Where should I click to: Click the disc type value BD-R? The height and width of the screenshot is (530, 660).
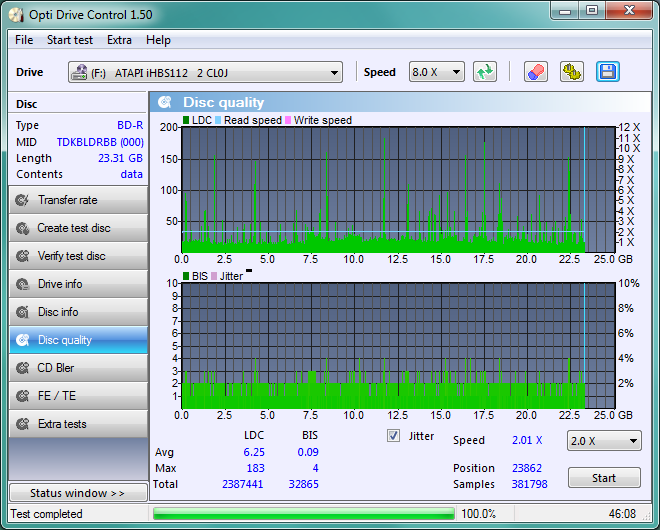coord(130,125)
